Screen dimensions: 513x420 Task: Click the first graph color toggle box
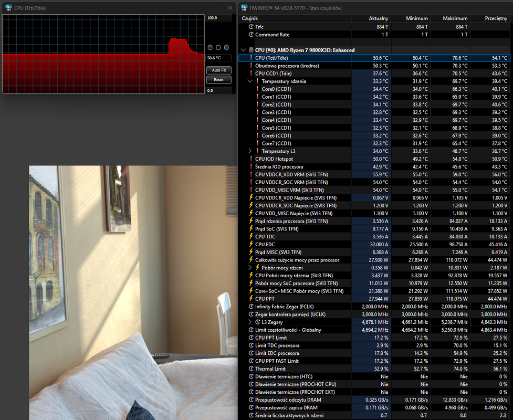click(211, 47)
